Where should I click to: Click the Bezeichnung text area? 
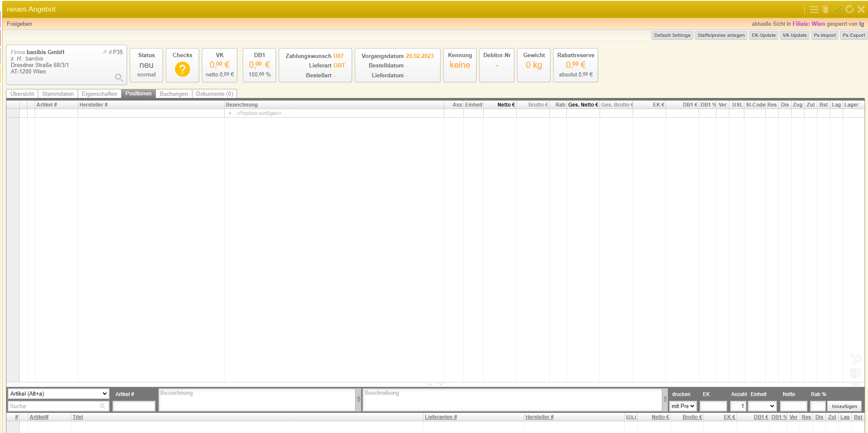[x=257, y=399]
